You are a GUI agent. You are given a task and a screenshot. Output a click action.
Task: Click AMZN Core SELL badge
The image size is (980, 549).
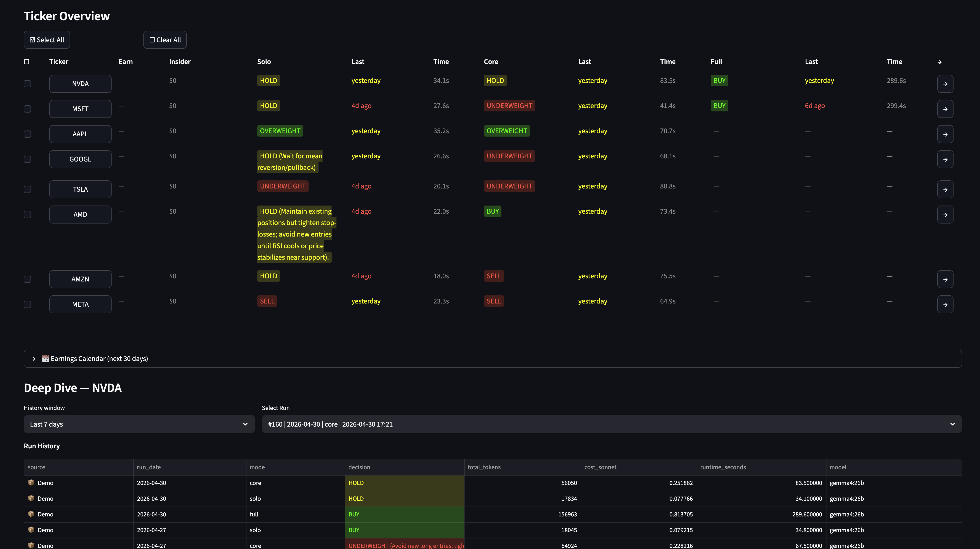494,276
